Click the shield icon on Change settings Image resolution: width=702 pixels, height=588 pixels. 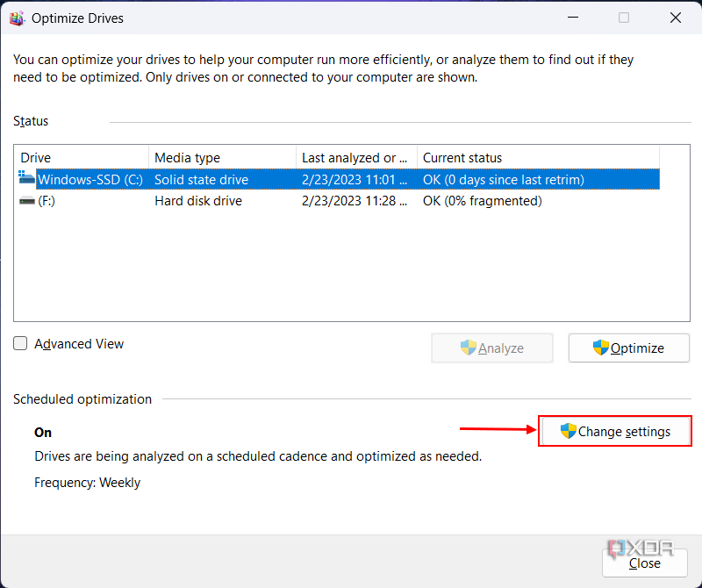(x=569, y=431)
